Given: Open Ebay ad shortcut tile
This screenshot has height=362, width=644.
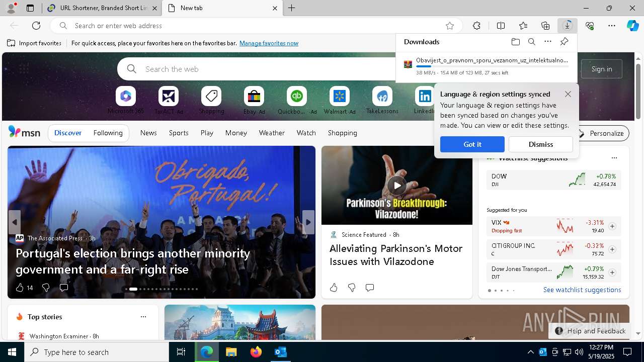Looking at the screenshot, I should 254,101.
